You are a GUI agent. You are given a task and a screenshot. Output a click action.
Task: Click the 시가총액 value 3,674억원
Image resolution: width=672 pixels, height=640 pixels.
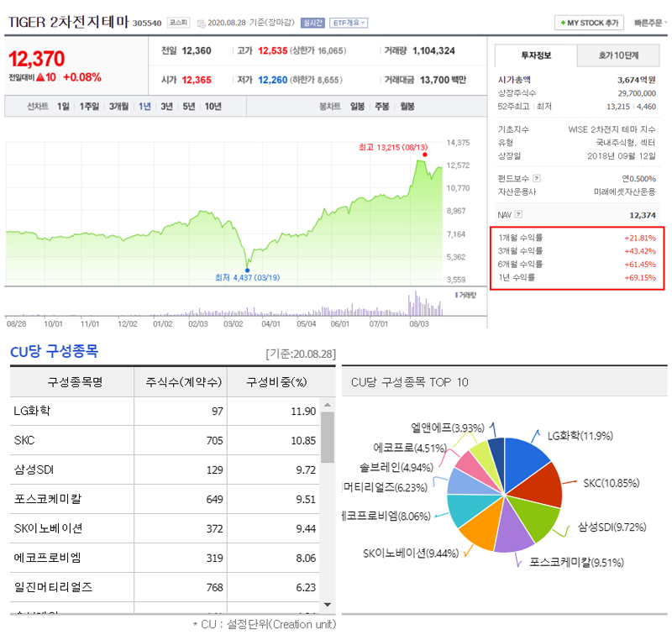pyautogui.click(x=637, y=80)
